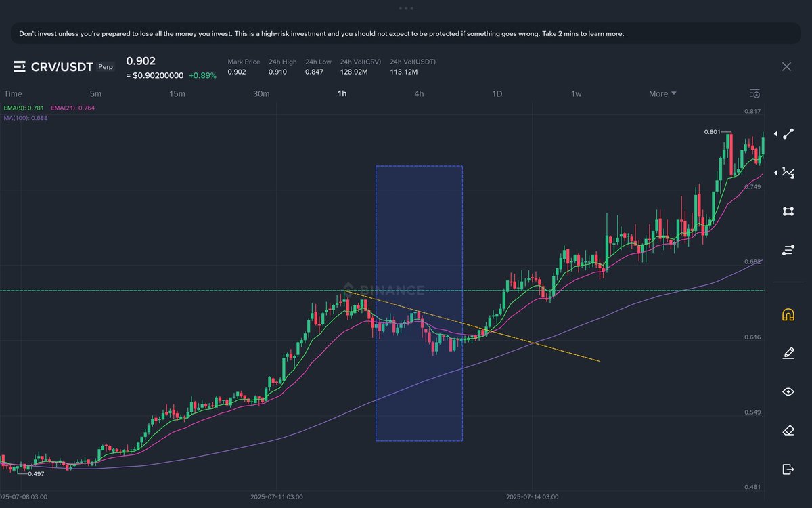Click the 24h Vol(USDT) value 113.12M
The width and height of the screenshot is (812, 508).
404,72
